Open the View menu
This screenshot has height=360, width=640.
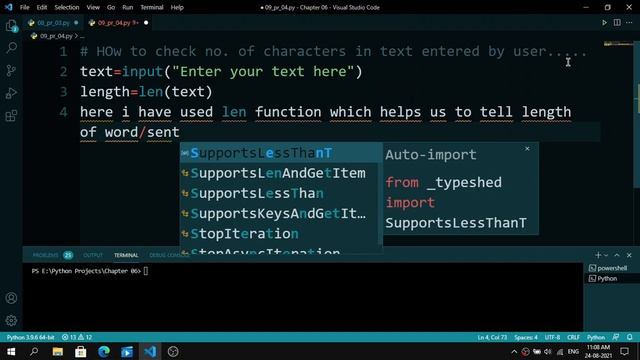(x=93, y=7)
